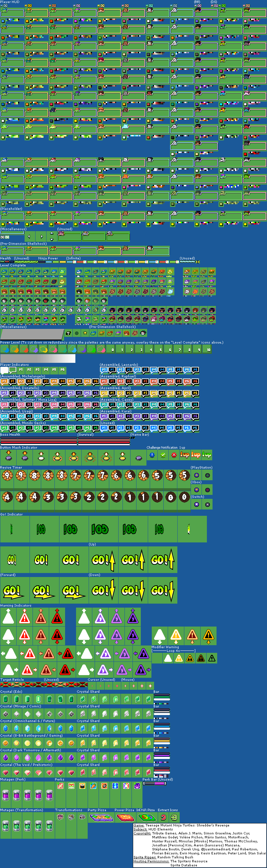The image size is (267, 868).
Task: Click the small up arrow sprite under Miscellaneous
Action: (x=51, y=233)
